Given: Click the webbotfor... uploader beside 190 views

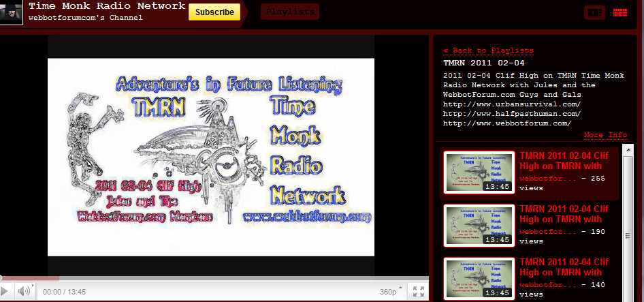Looking at the screenshot, I should 548,232.
